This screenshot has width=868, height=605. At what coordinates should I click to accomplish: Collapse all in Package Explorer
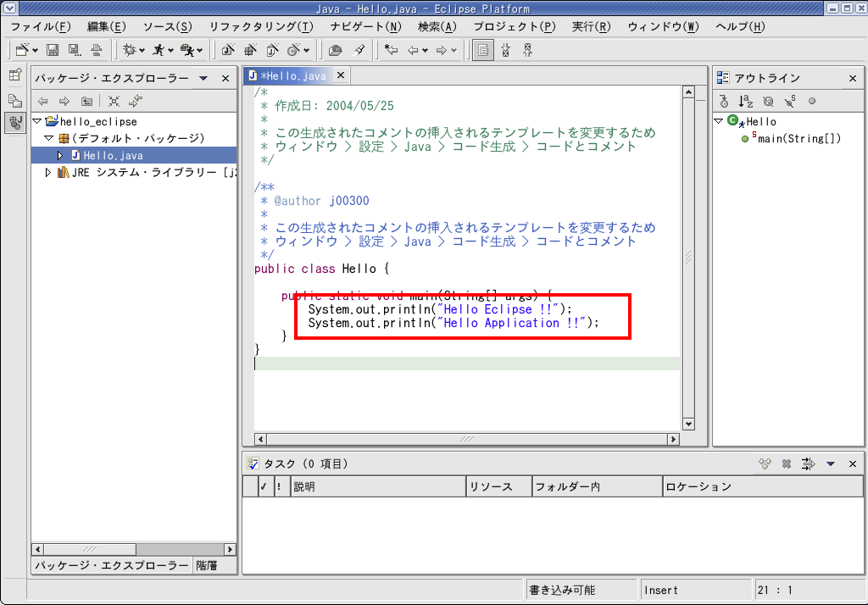point(114,101)
